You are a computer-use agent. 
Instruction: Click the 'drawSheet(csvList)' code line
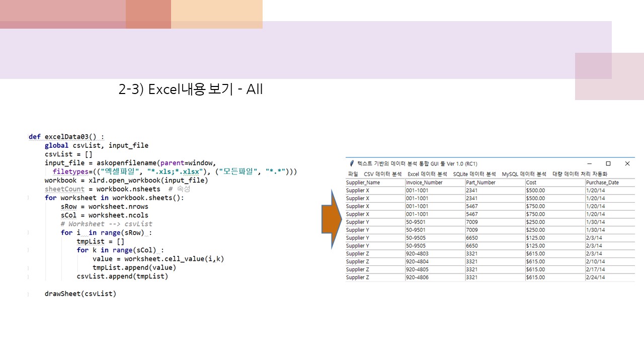pyautogui.click(x=80, y=294)
